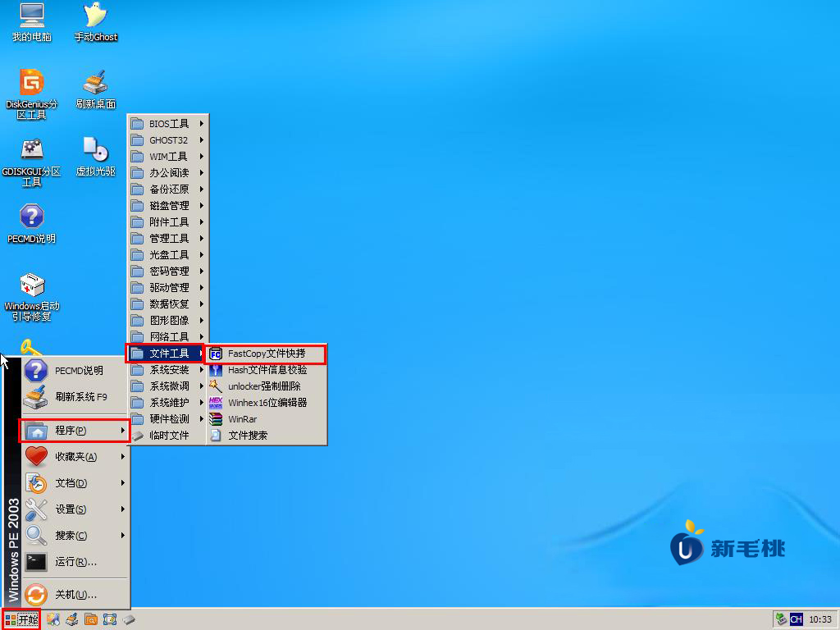Screen dimensions: 840x630
Task: Expand the GHOST32 program folder
Action: (167, 140)
